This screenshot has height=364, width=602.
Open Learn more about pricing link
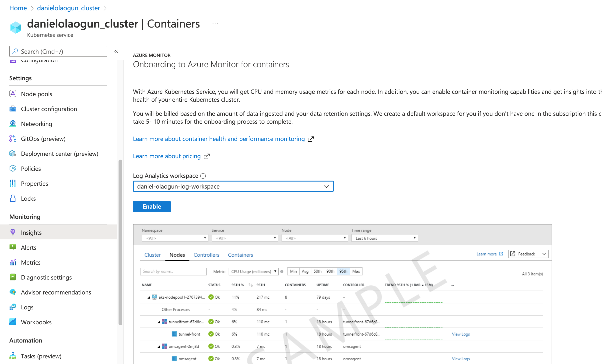click(167, 156)
